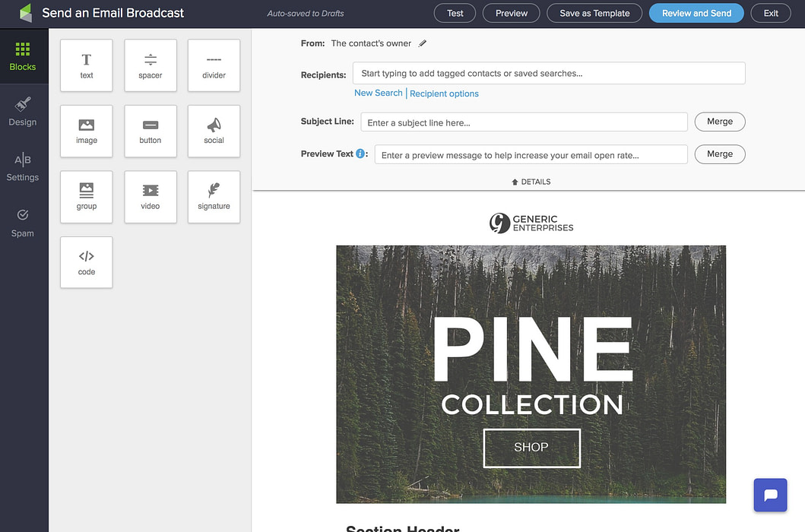Add a video block from the panel
The width and height of the screenshot is (805, 532).
click(x=150, y=196)
